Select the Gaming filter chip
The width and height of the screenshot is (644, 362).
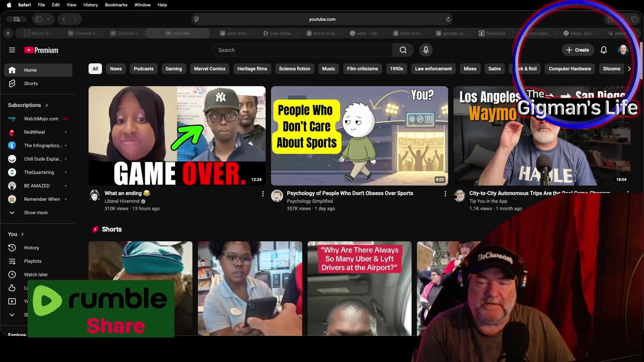pyautogui.click(x=174, y=69)
